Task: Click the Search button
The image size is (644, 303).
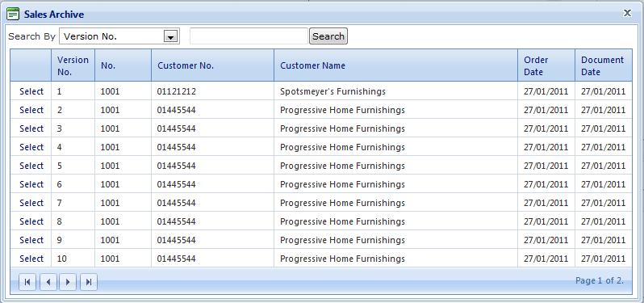Action: pos(328,36)
